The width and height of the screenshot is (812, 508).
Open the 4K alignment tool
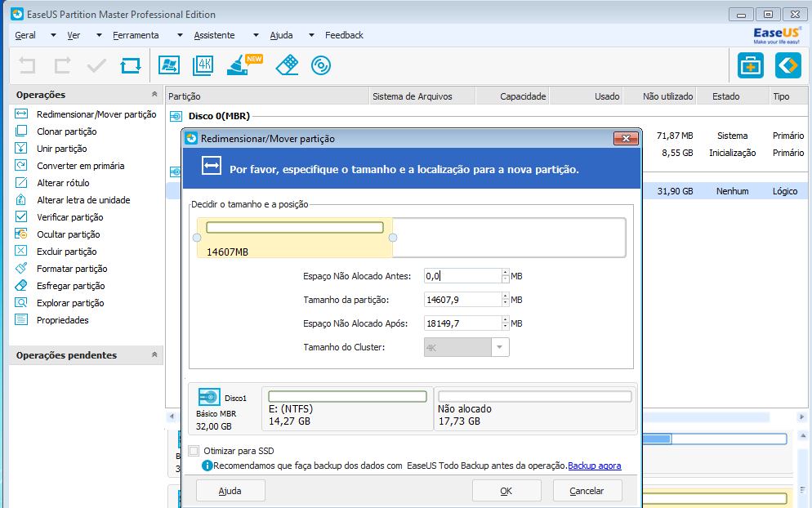[x=203, y=66]
